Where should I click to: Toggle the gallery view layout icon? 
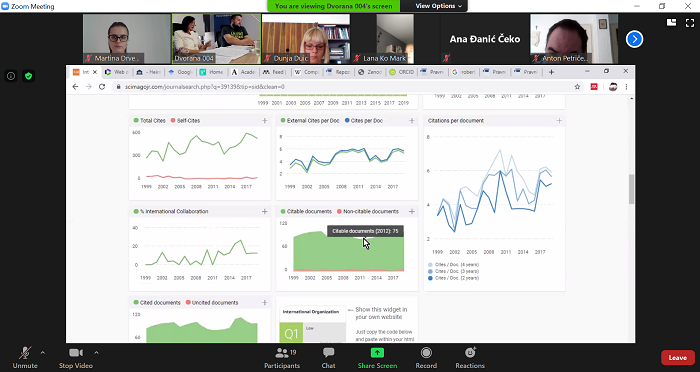[x=671, y=23]
